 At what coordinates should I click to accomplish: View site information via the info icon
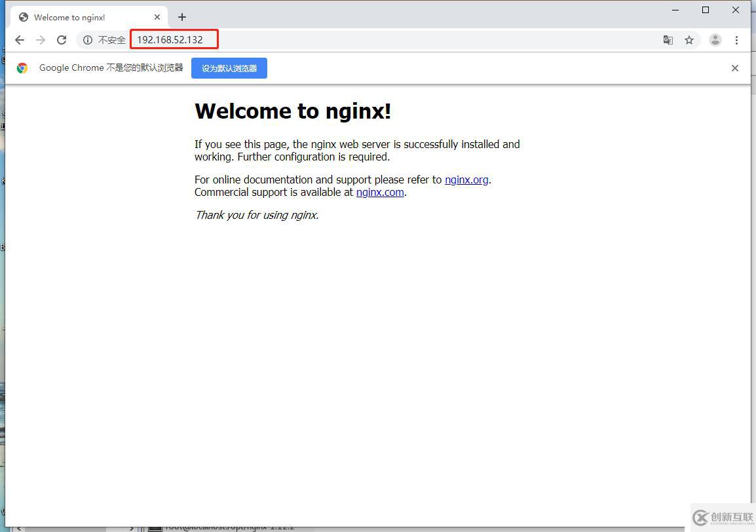pyautogui.click(x=88, y=40)
